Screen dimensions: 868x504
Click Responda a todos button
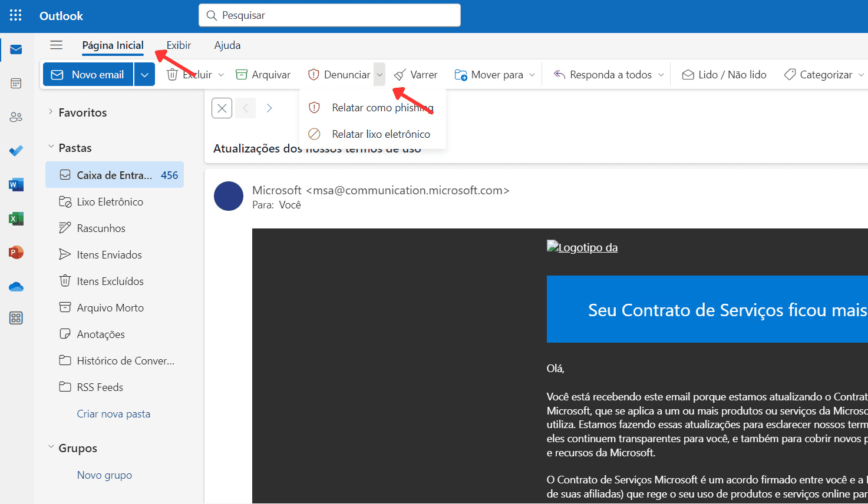(603, 75)
